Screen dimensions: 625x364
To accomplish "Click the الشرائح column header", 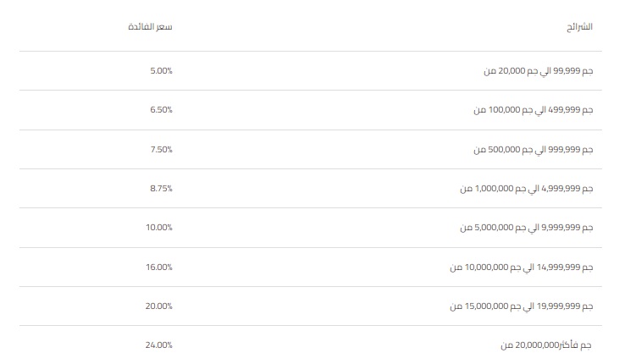I will pos(579,27).
